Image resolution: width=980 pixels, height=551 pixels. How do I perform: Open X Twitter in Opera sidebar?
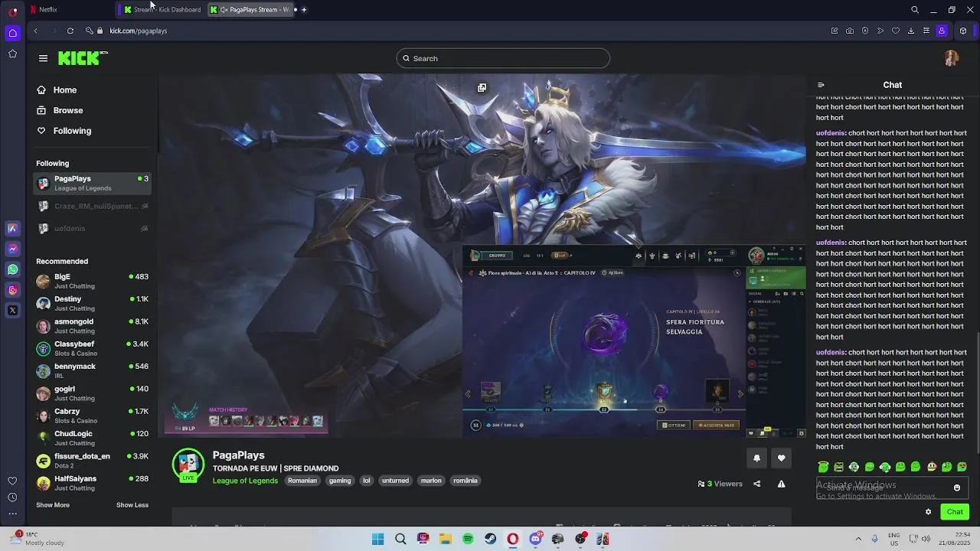[x=12, y=310]
